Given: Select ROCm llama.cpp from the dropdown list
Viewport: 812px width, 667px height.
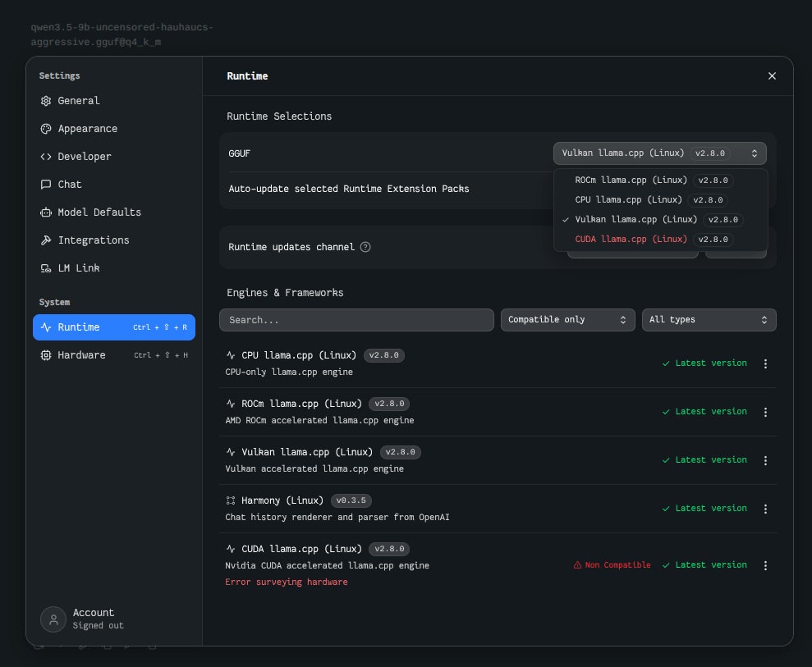Looking at the screenshot, I should (x=631, y=180).
